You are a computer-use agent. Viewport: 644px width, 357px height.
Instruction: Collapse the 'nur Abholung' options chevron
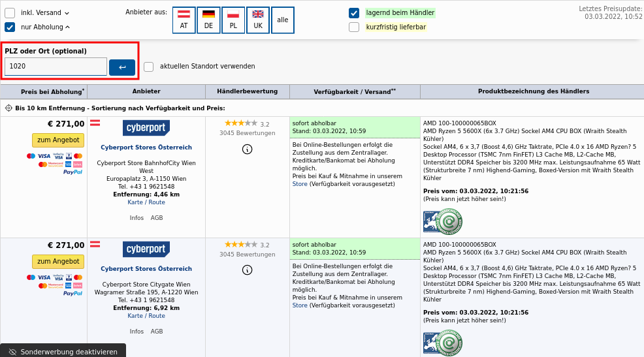[x=68, y=27]
